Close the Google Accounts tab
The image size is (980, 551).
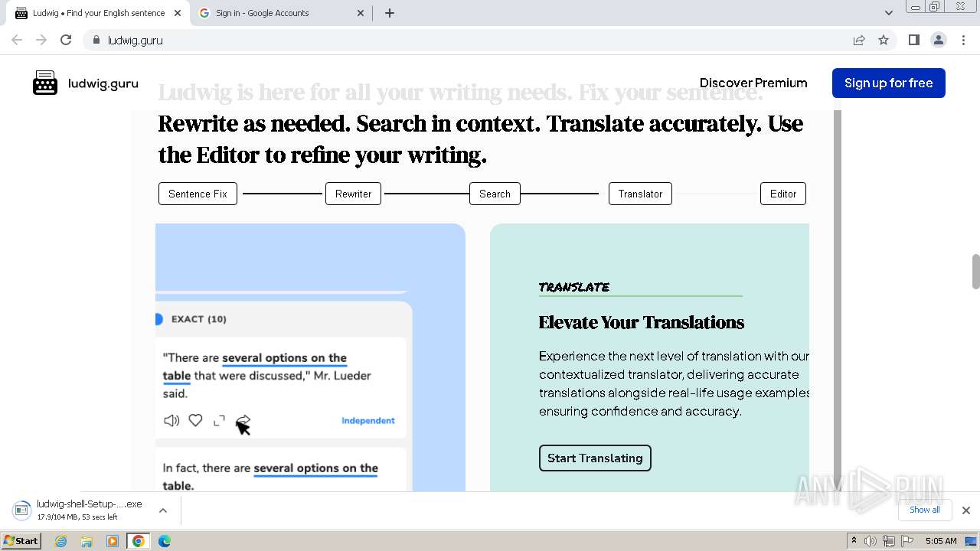[361, 13]
